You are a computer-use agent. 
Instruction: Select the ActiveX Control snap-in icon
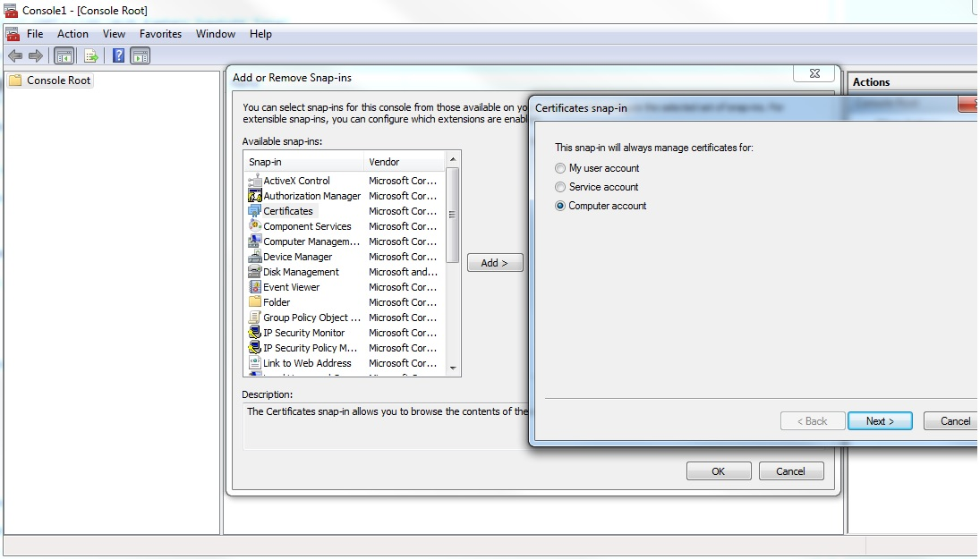pyautogui.click(x=254, y=181)
